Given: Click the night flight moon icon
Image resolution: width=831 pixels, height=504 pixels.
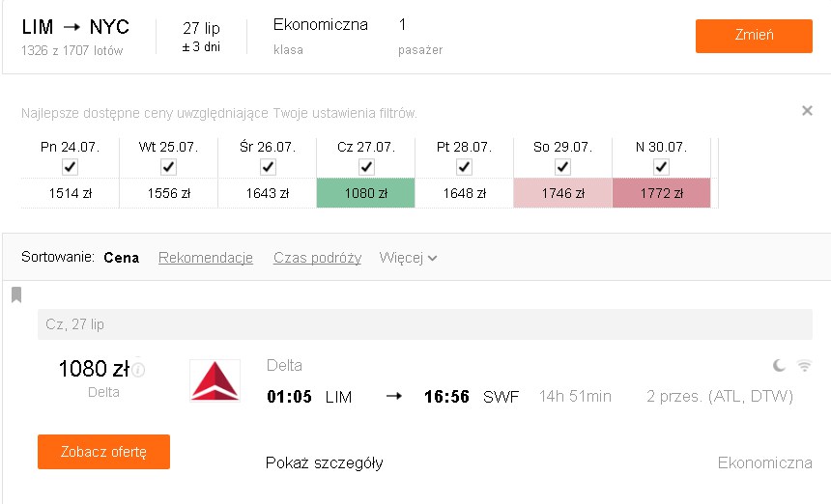Looking at the screenshot, I should pyautogui.click(x=779, y=365).
